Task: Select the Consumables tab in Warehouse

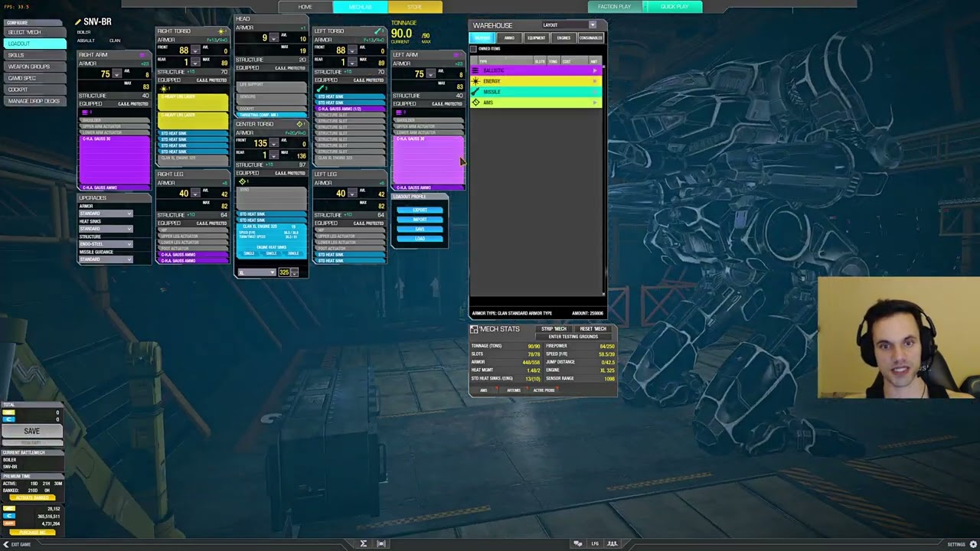Action: point(590,38)
